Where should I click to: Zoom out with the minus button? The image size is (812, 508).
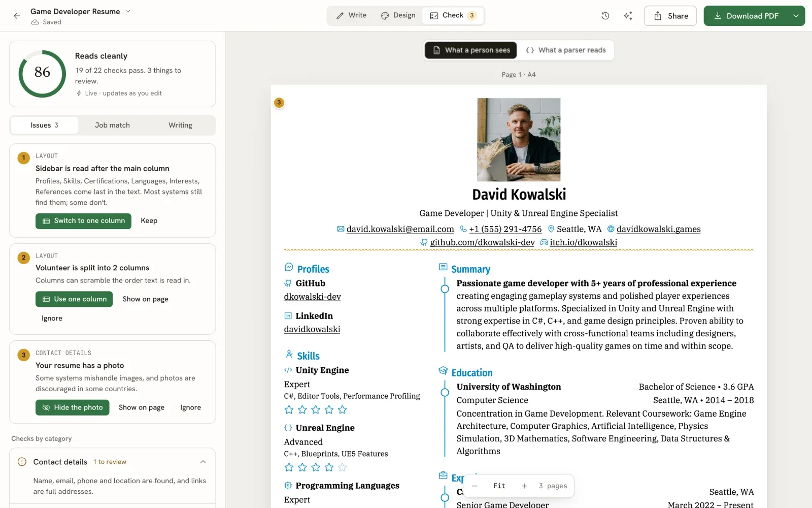[x=475, y=486]
